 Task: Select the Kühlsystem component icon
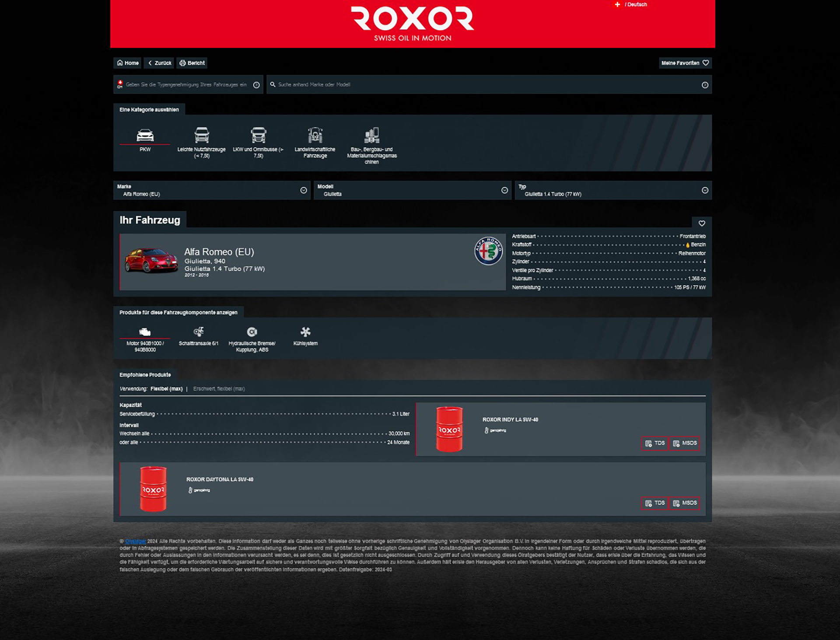tap(305, 332)
